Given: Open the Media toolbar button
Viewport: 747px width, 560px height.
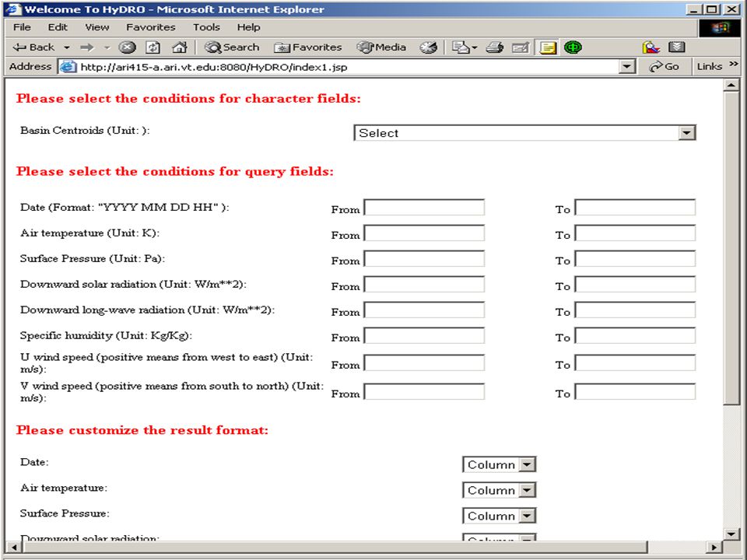Looking at the screenshot, I should [x=381, y=47].
